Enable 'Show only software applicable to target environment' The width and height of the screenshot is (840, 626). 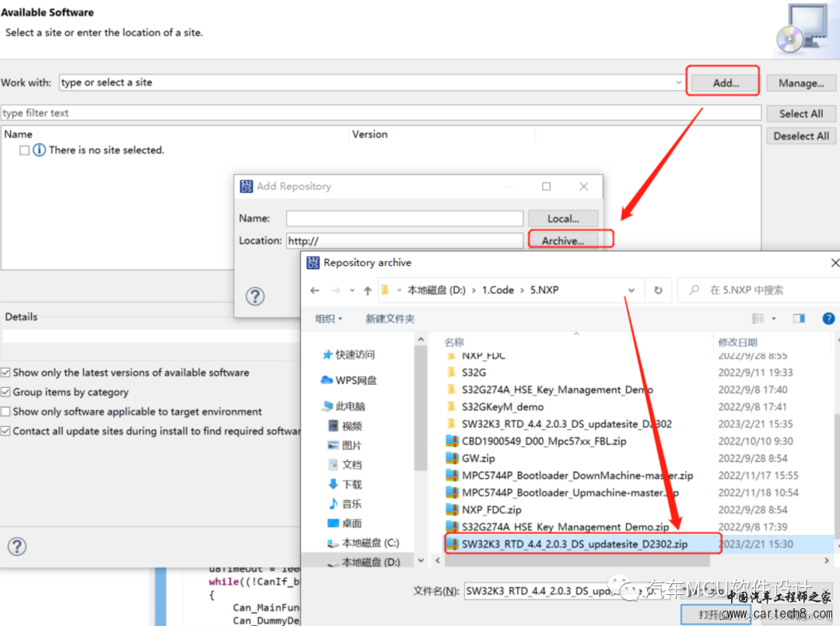coord(6,411)
